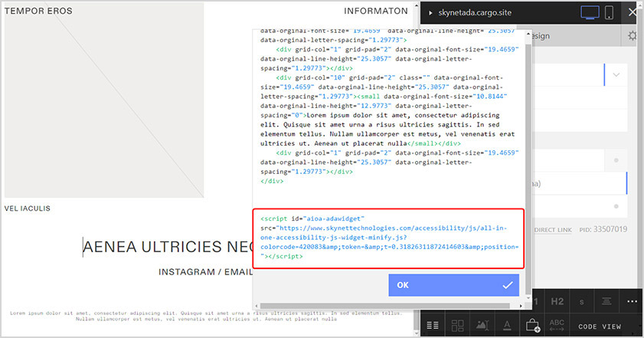This screenshot has width=644, height=338.
Task: Open the text alignment tool
Action: pos(606,301)
